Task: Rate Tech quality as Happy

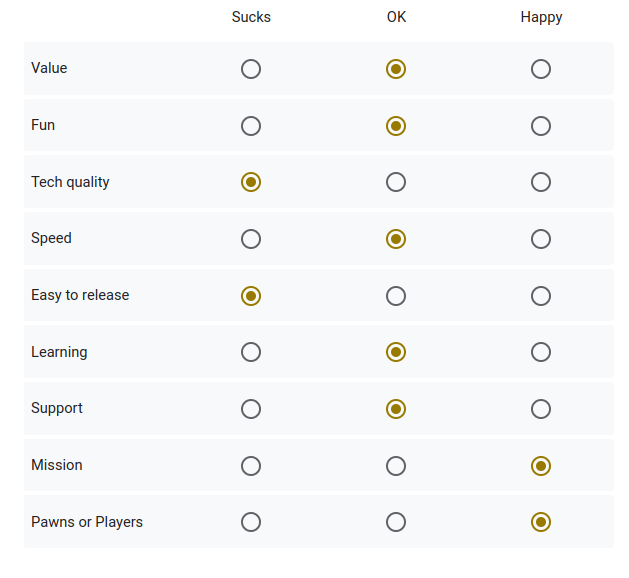Action: coord(541,182)
